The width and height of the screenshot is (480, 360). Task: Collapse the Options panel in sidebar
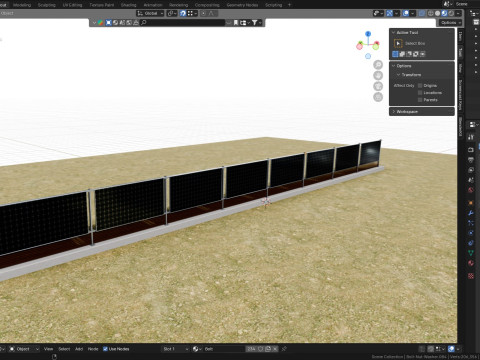[393, 66]
